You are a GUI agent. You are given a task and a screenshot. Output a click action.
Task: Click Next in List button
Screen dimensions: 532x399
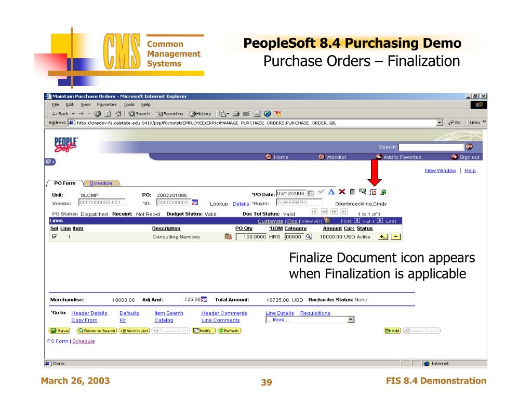pos(135,330)
